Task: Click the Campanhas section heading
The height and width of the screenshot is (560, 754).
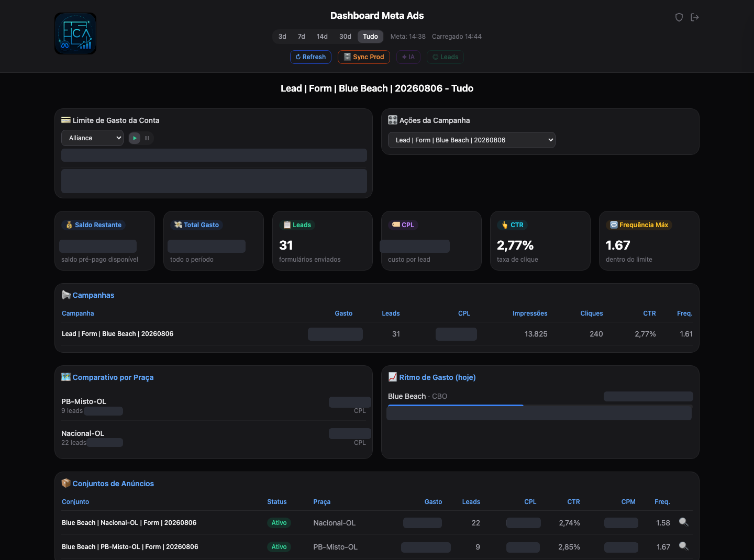Action: (x=88, y=295)
